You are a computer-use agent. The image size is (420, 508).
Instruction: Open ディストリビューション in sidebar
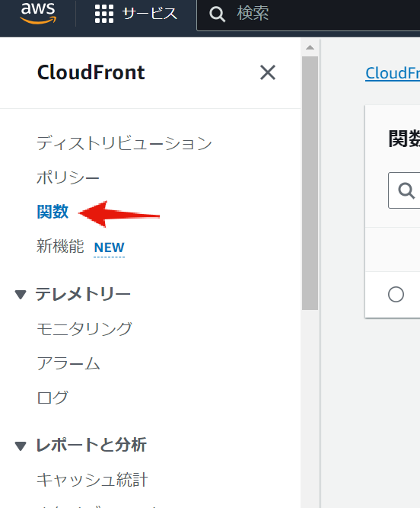click(x=124, y=143)
